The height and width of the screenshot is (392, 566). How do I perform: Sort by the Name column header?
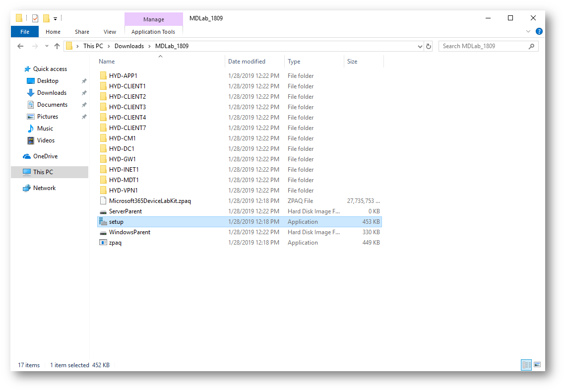coord(107,62)
